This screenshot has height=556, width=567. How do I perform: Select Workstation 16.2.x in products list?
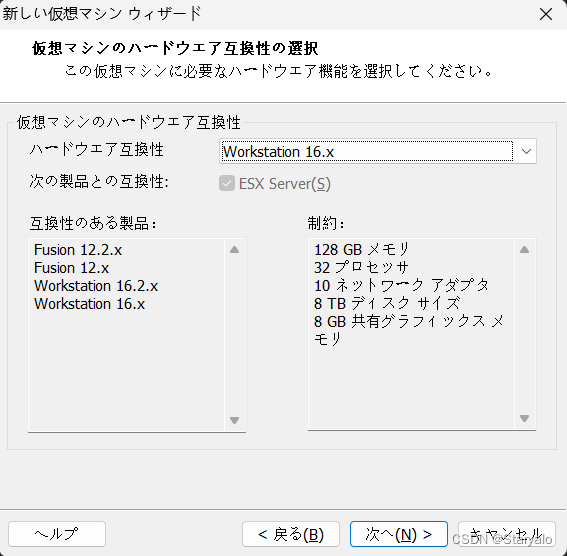click(x=96, y=286)
